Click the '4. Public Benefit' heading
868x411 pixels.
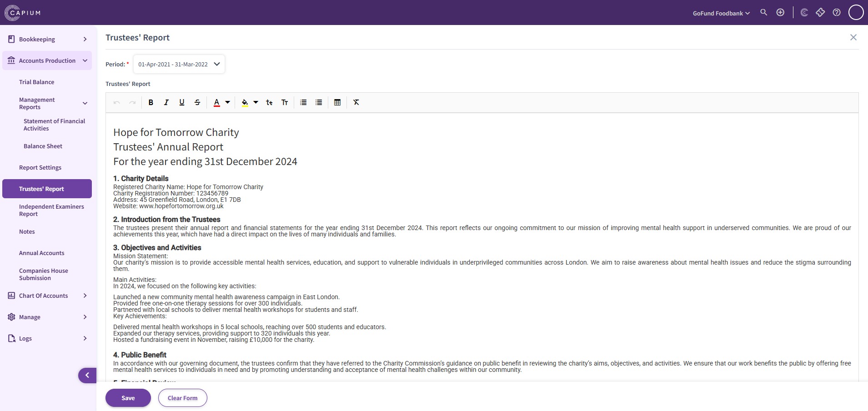[x=140, y=355]
